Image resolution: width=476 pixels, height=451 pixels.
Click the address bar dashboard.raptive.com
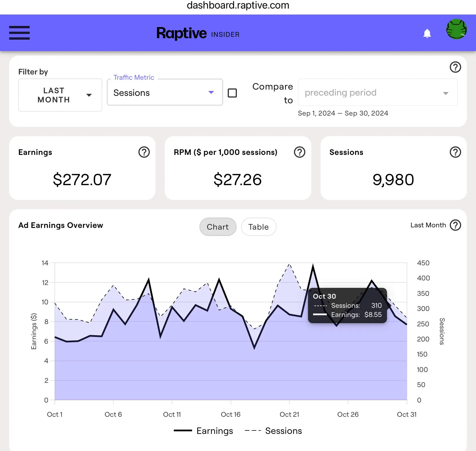pos(238,5)
